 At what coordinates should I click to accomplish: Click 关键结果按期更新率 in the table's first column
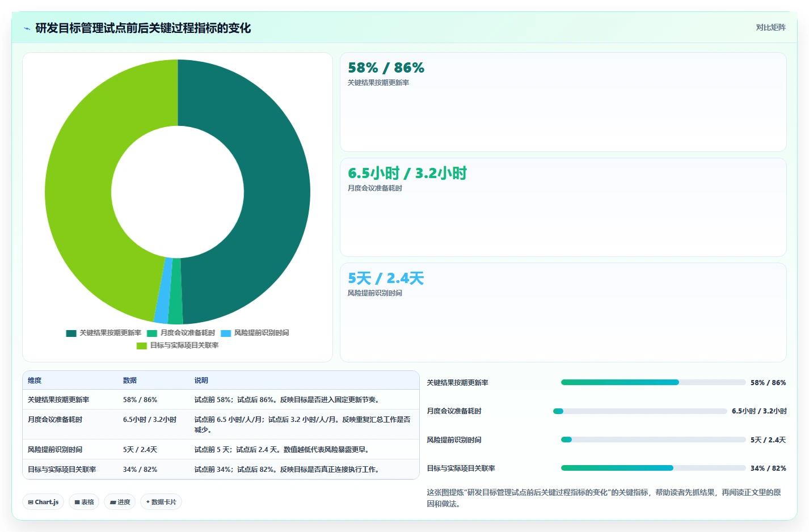point(58,400)
